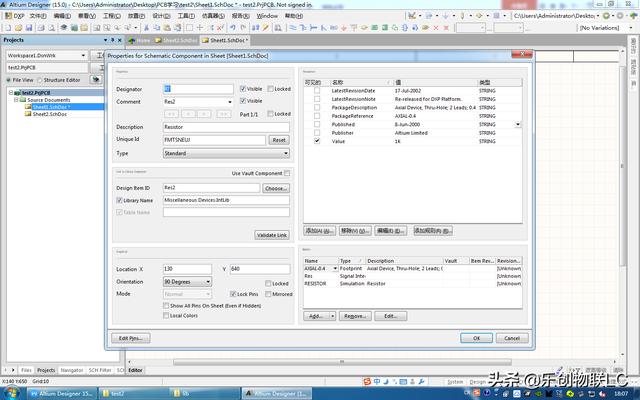The height and width of the screenshot is (400, 640).
Task: Toggle Library Name checkbox
Action: tap(119, 200)
